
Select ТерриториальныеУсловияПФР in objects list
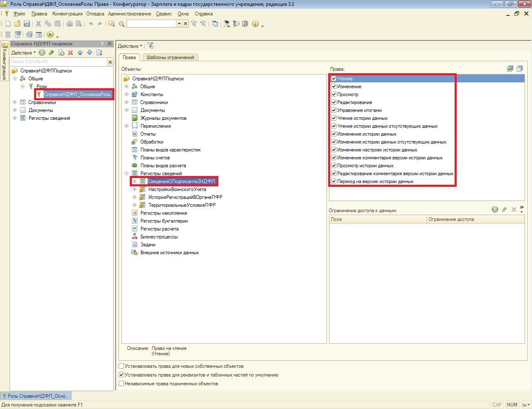182,205
